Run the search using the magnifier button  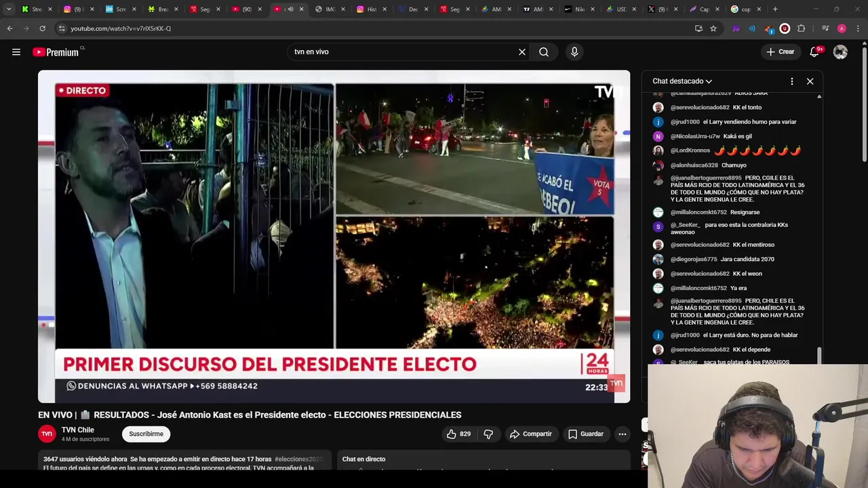pyautogui.click(x=544, y=52)
